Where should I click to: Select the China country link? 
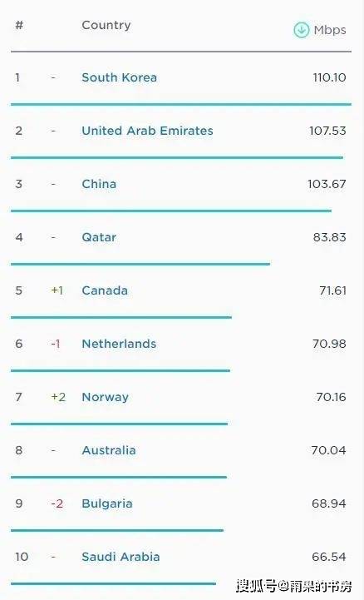click(x=99, y=184)
